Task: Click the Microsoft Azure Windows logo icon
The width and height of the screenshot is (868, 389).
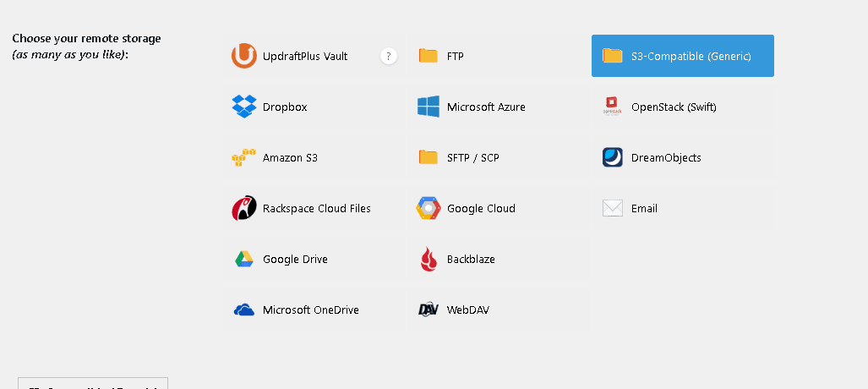Action: click(429, 107)
